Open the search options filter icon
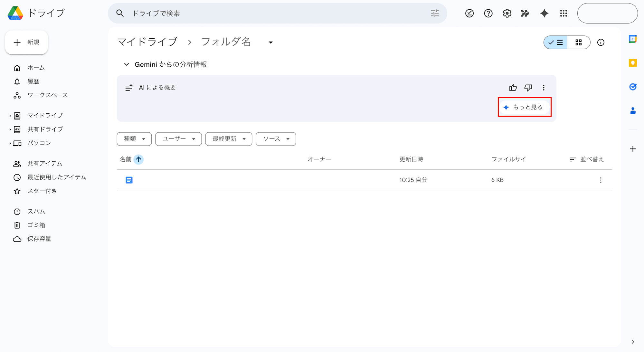Screen dimensions: 644x352 pos(435,13)
